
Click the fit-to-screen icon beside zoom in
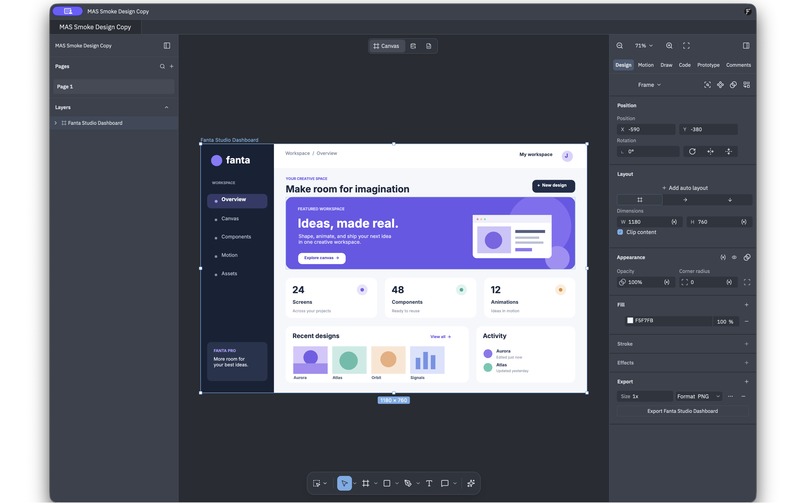pos(686,46)
